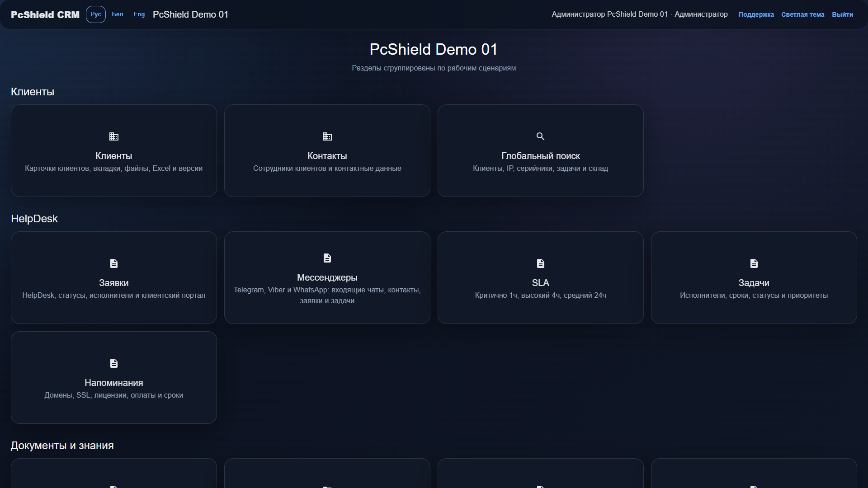Click the document icon on Напоминания card
Screen dimensions: 868x488
(x=114, y=363)
